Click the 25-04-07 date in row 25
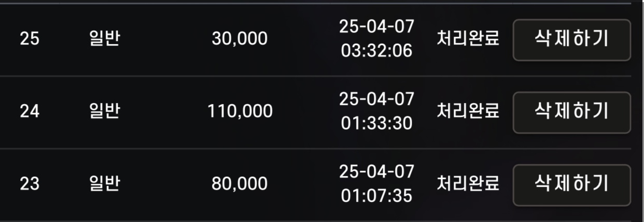 tap(377, 27)
